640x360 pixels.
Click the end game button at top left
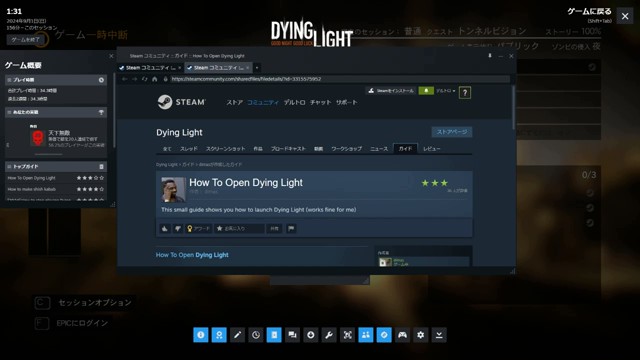click(25, 40)
